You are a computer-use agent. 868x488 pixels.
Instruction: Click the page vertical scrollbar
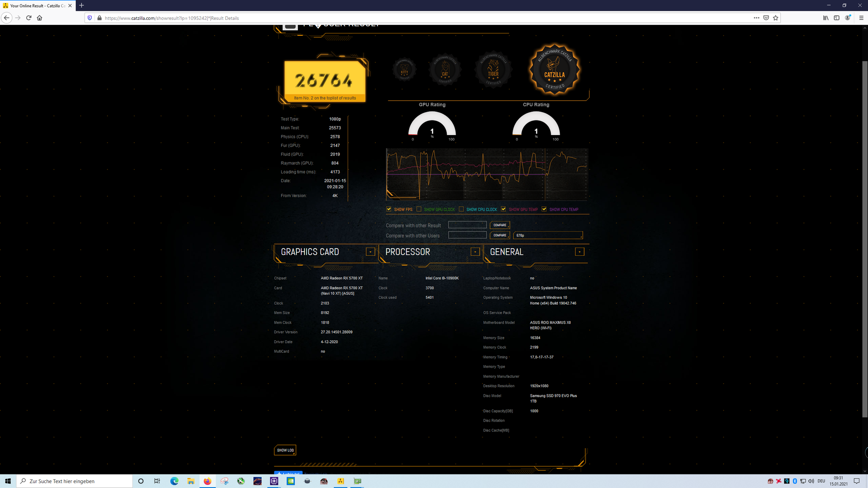865,239
